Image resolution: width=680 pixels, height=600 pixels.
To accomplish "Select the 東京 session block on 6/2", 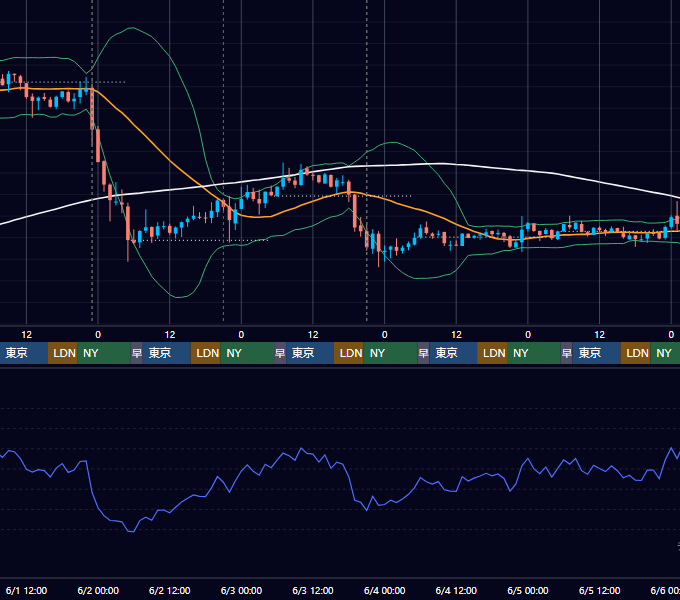I will (167, 353).
